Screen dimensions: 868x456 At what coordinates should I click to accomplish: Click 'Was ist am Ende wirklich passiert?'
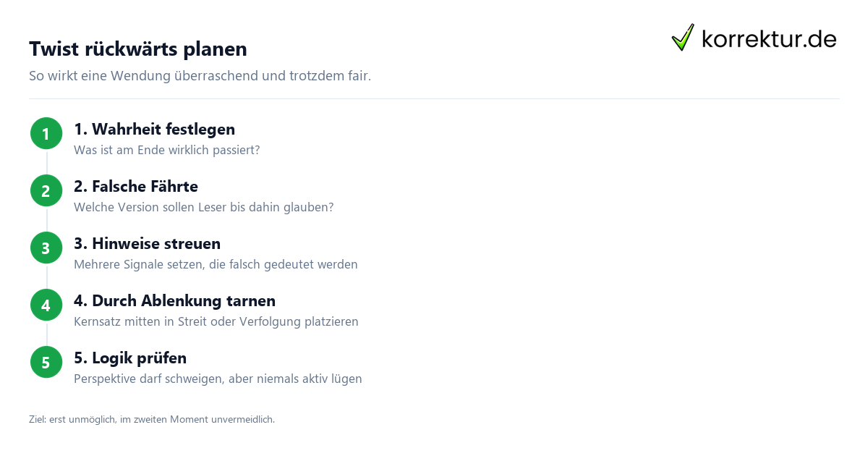(x=167, y=151)
